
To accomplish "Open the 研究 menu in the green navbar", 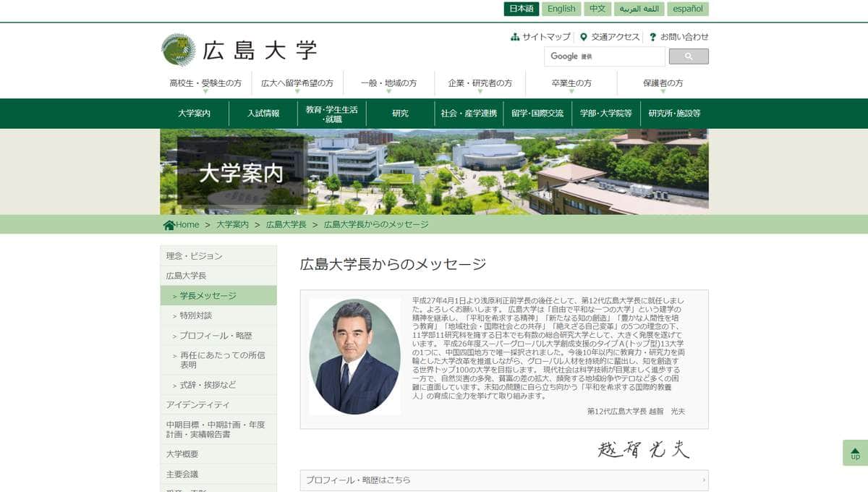I will 400,114.
